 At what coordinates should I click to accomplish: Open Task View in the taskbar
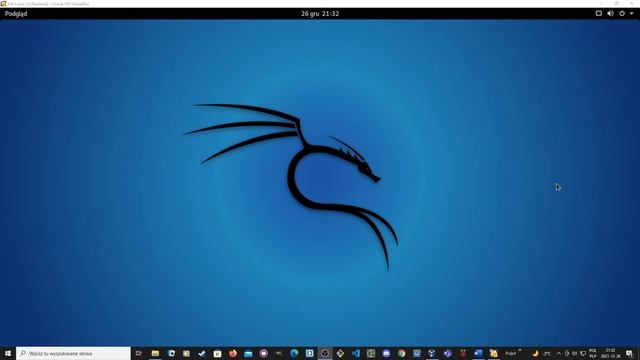[x=139, y=353]
